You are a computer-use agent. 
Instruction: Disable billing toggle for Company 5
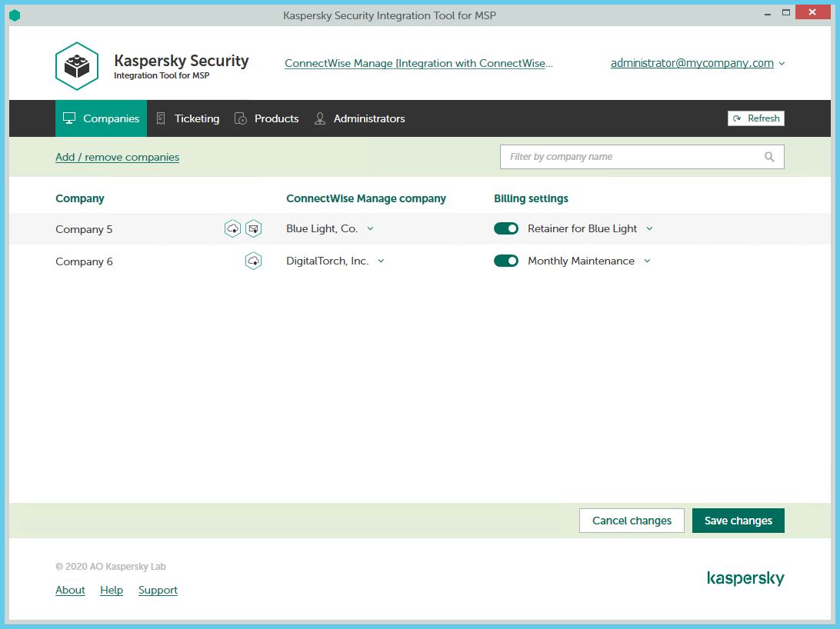point(506,228)
